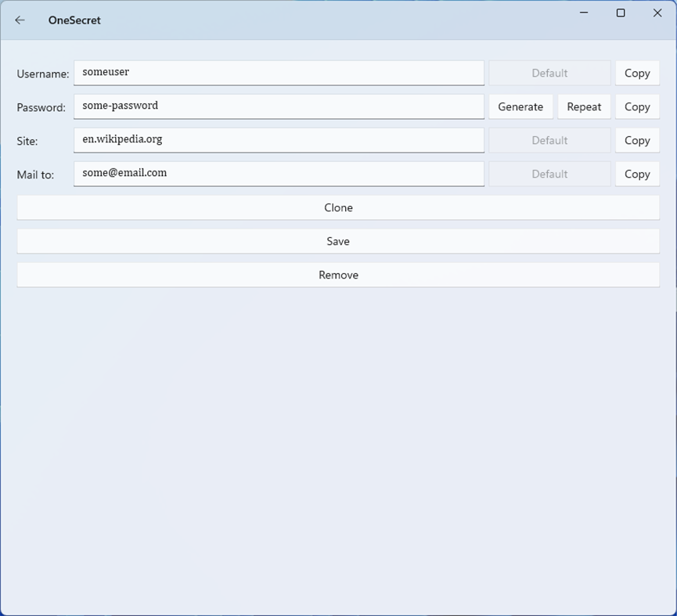Click Default next to the Site field
This screenshot has height=616, width=677.
(x=549, y=140)
